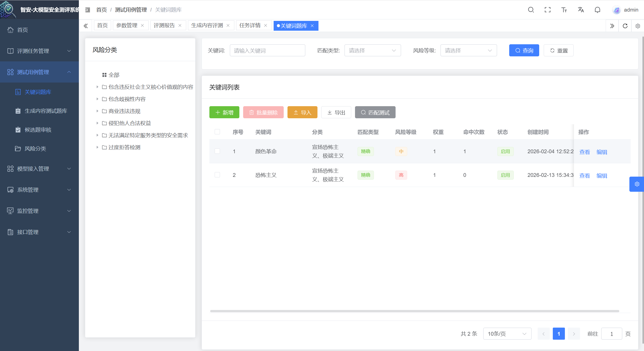Click the 重置 reset button
Viewport: 644px width, 351px height.
(x=558, y=50)
